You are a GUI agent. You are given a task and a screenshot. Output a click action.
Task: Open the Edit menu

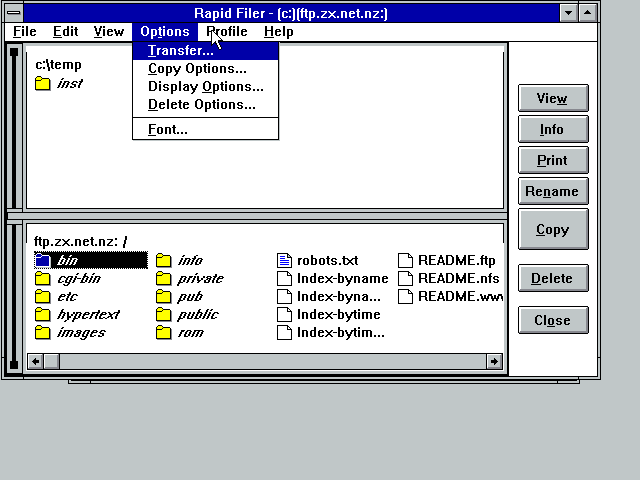coord(65,31)
